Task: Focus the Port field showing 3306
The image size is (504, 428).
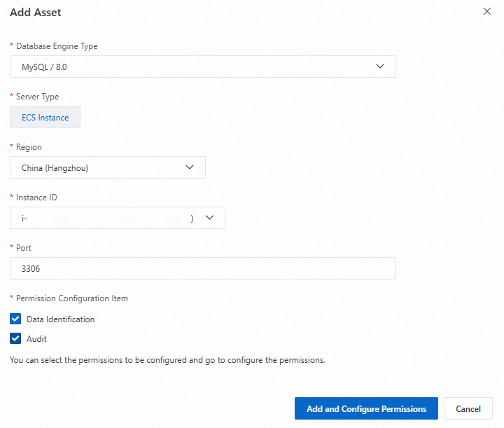Action: pyautogui.click(x=203, y=268)
